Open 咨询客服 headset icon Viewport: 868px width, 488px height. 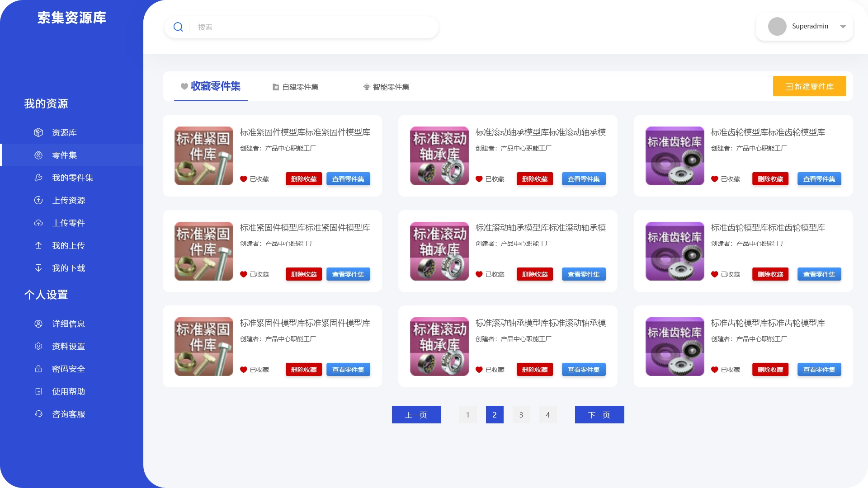tap(38, 414)
